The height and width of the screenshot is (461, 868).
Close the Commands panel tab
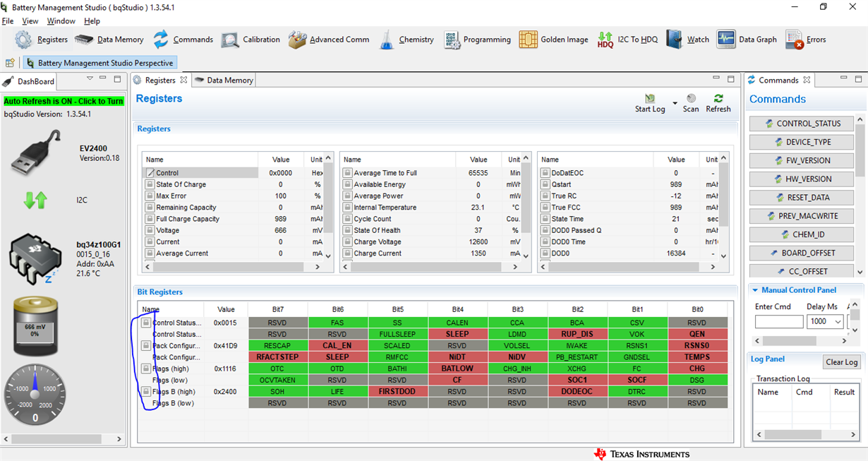(x=807, y=80)
